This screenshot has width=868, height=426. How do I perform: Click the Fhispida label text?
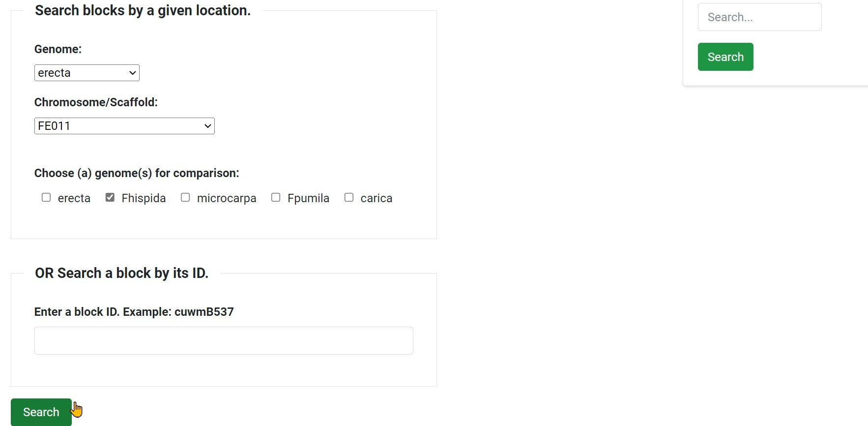point(144,198)
